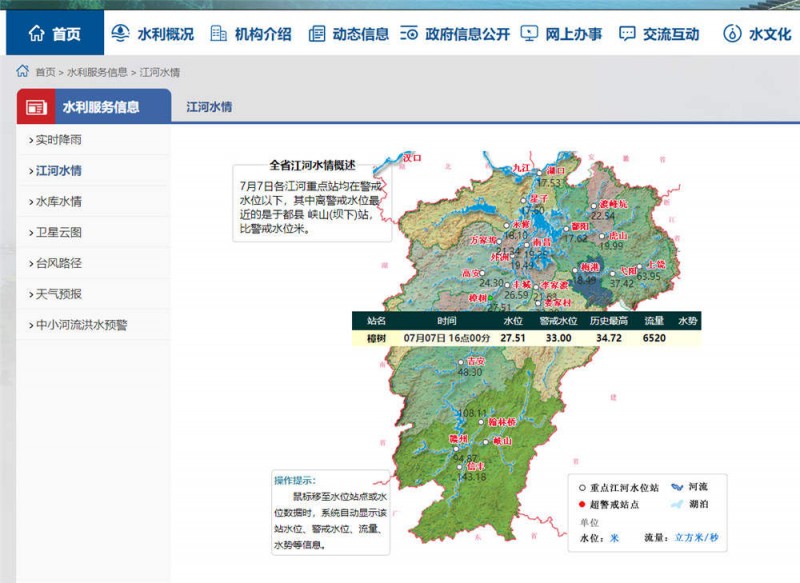Click the 河流 river icon in the legend

677,487
